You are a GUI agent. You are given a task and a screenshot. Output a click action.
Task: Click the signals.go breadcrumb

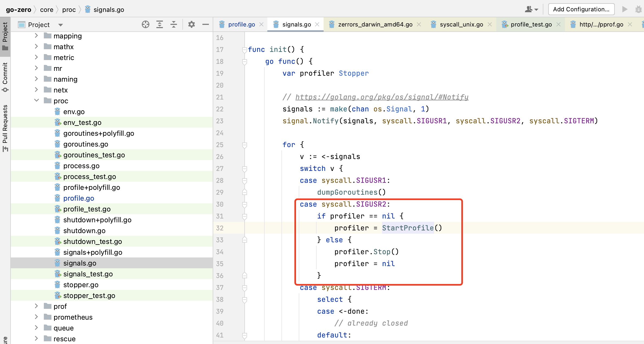104,10
